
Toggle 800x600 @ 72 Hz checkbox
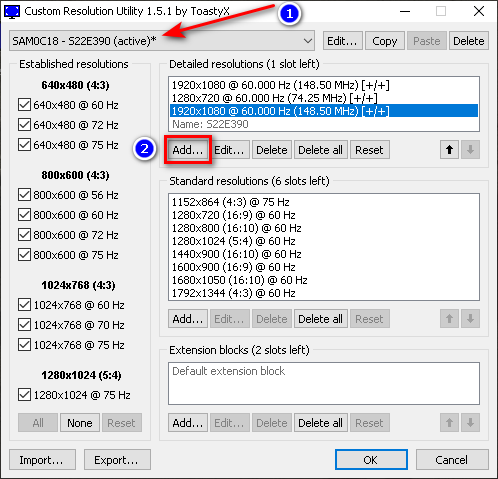[24, 235]
